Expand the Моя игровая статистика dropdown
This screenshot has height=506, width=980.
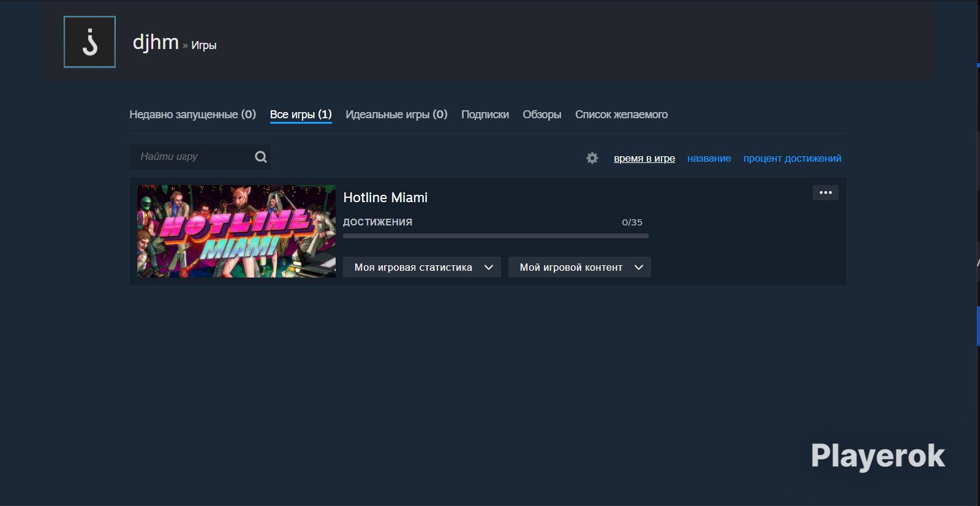coord(422,267)
